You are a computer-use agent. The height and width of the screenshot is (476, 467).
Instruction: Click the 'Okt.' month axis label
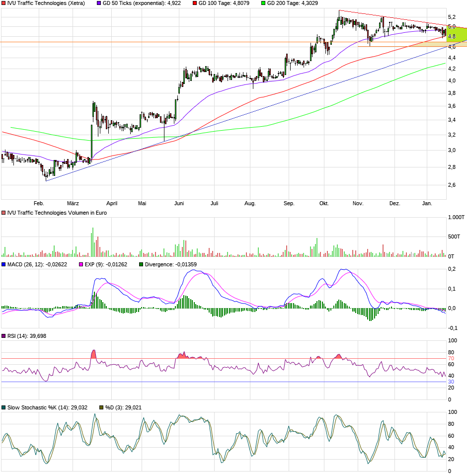click(324, 203)
